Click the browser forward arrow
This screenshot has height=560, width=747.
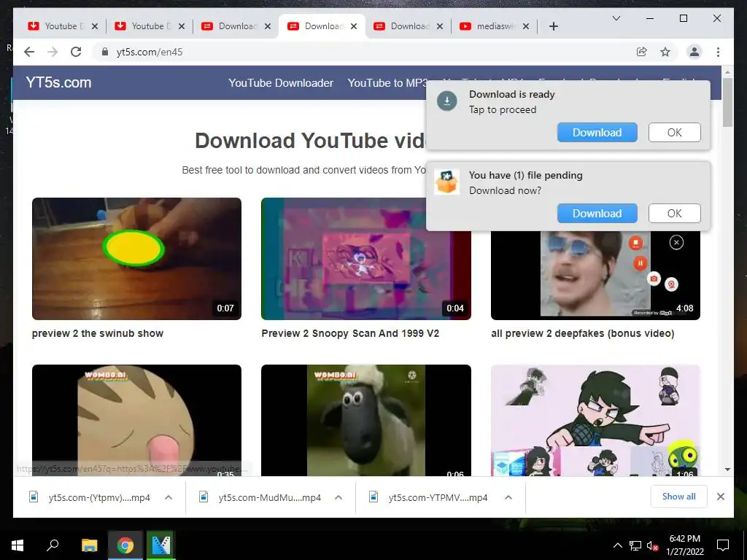tap(53, 52)
